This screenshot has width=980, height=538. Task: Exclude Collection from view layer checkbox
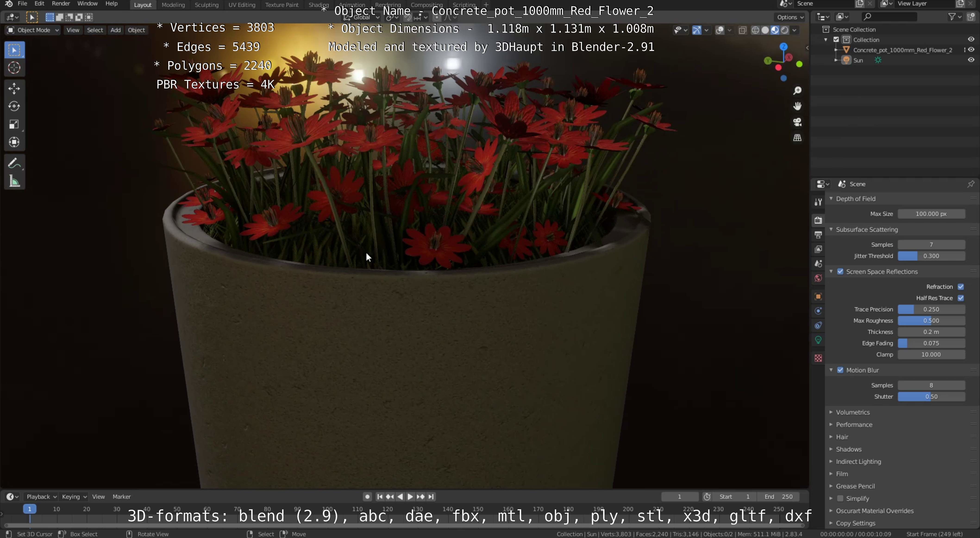pos(836,40)
